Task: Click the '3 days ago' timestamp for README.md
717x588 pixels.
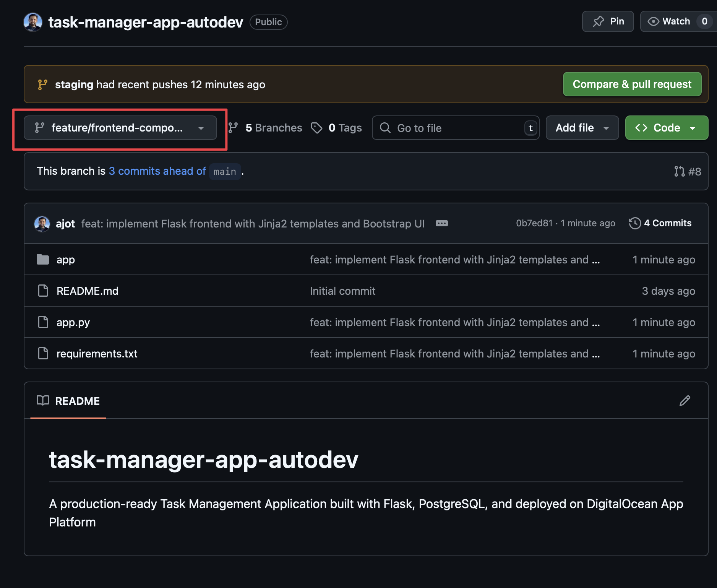Action: pos(668,291)
